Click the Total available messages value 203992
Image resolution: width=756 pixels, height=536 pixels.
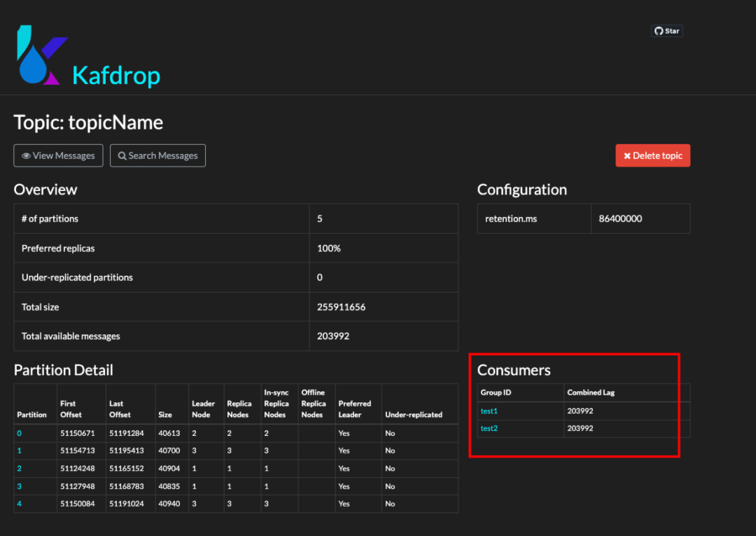(333, 336)
